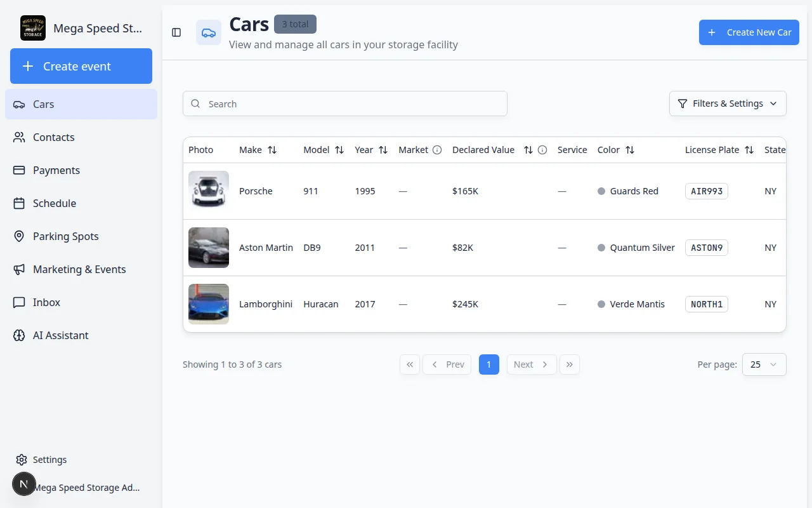812x508 pixels.
Task: Open the Inbox section
Action: (81, 302)
